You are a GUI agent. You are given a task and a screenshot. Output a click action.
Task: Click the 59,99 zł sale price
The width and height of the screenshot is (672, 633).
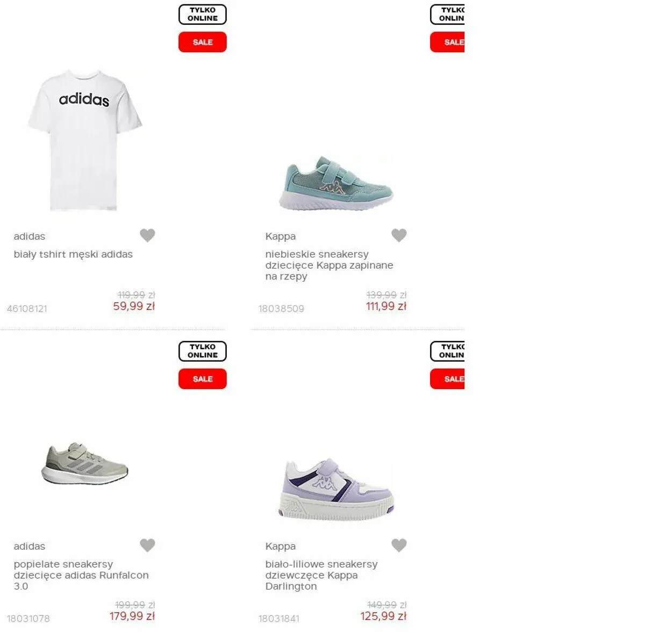click(x=134, y=306)
